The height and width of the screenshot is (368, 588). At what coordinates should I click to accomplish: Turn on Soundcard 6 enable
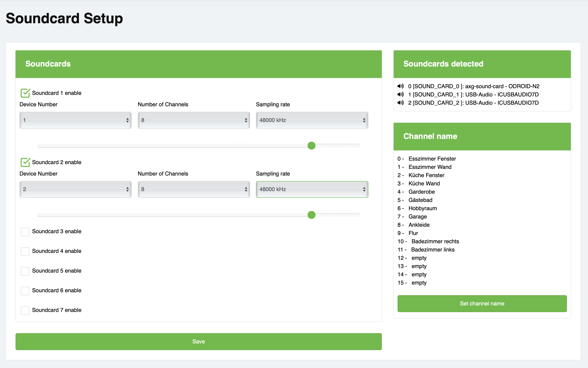click(x=25, y=291)
